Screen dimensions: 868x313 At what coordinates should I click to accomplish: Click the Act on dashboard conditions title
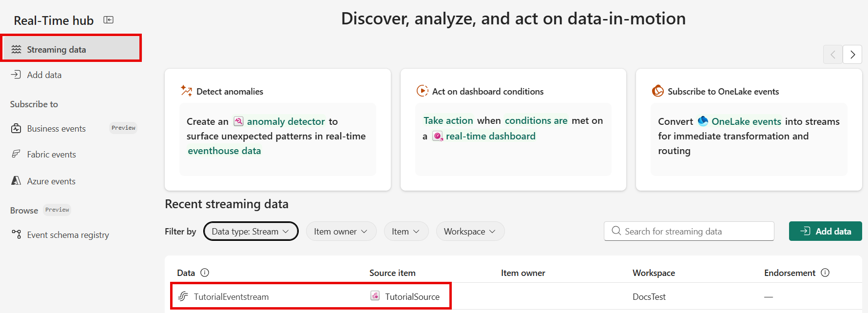[x=488, y=91]
